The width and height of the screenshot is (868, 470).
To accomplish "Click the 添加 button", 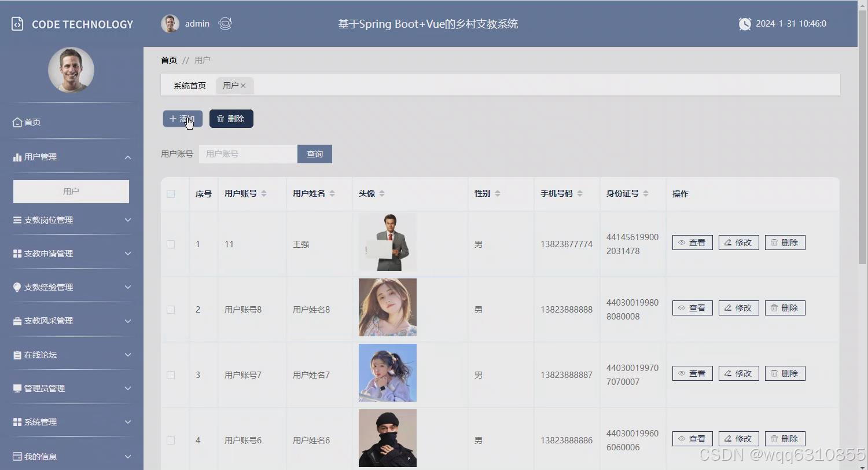I will (183, 119).
